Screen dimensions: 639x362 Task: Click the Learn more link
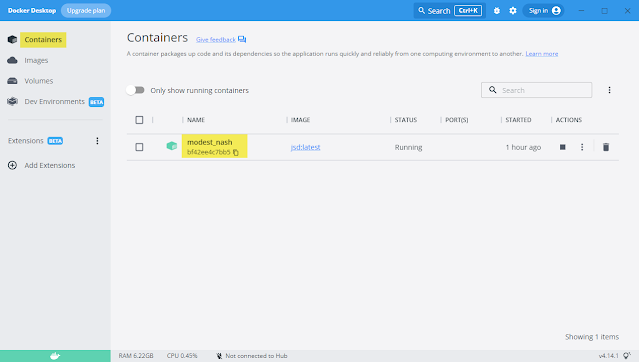542,54
